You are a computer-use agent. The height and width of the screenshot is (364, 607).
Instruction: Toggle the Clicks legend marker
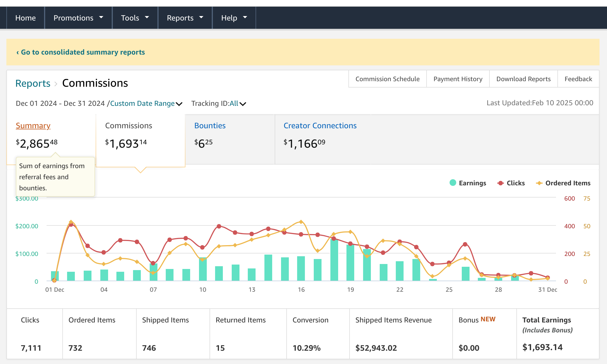[500, 183]
